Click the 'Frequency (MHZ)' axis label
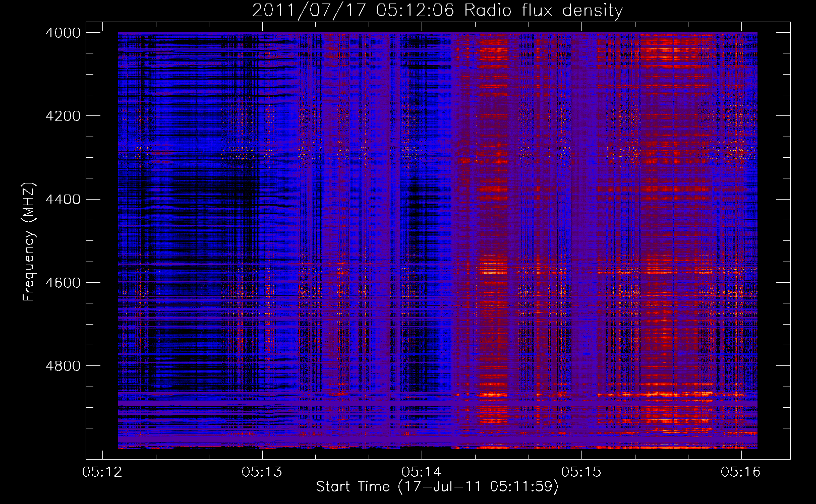This screenshot has height=504, width=816. point(29,242)
